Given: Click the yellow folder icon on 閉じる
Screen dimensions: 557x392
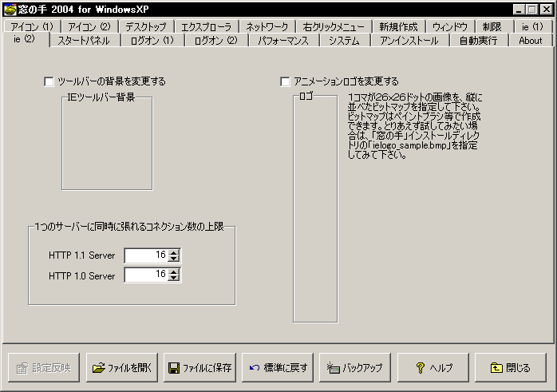Looking at the screenshot, I should (496, 368).
